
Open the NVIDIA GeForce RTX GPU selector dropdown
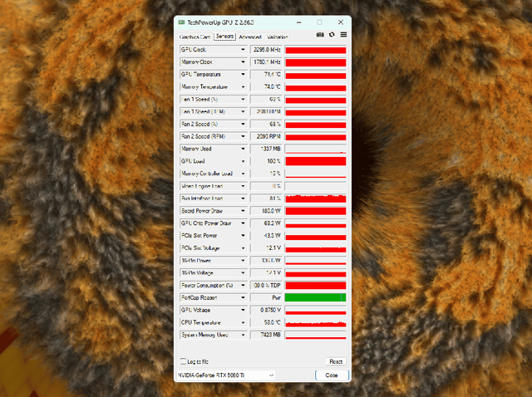pyautogui.click(x=225, y=375)
